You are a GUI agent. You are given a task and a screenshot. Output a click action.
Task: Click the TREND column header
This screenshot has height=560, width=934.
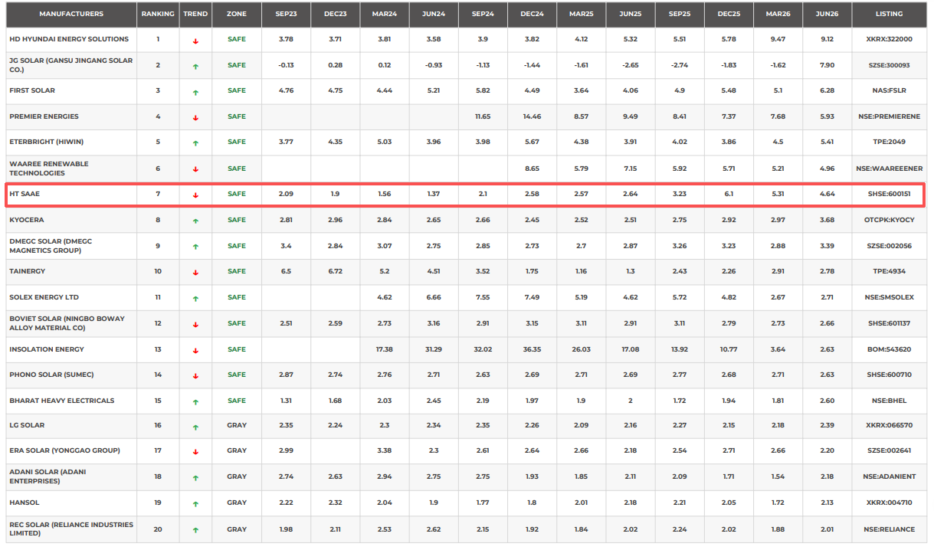[195, 14]
